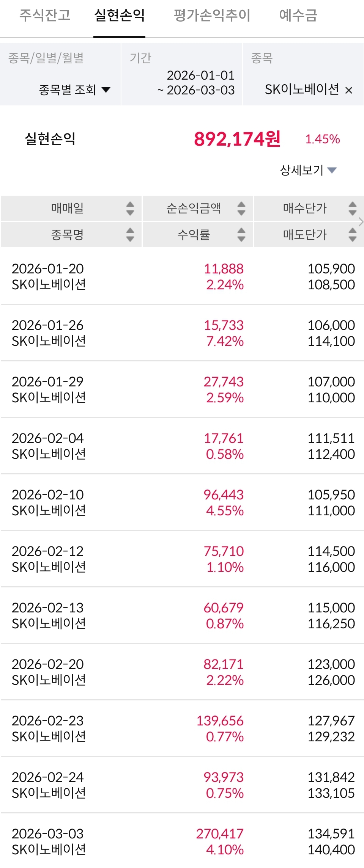Open the 종목별 조회 dropdown

coord(74,90)
